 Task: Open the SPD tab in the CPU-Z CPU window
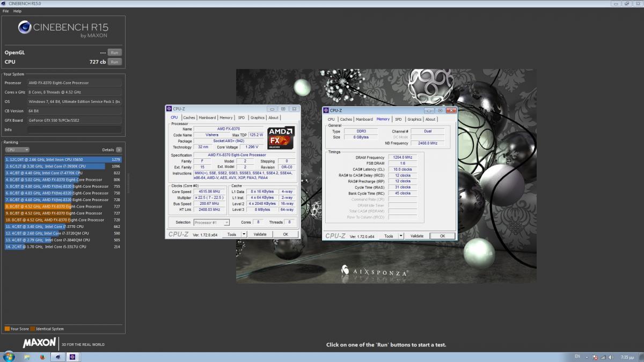[241, 117]
